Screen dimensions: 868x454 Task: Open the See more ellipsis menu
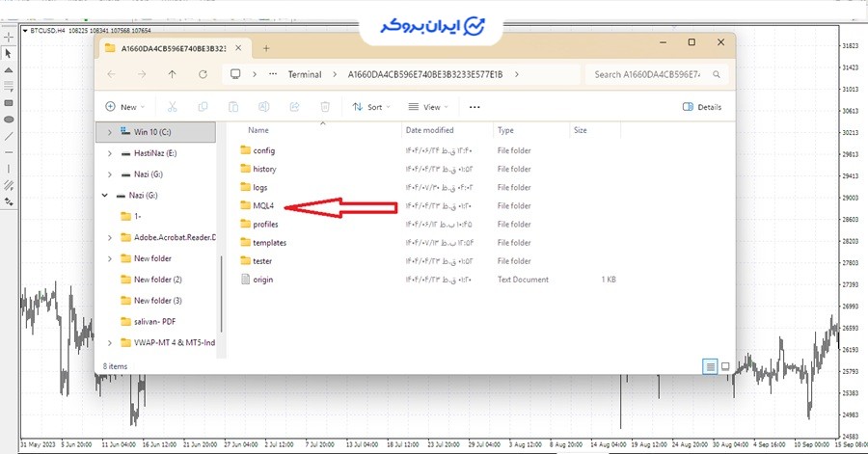pos(474,107)
